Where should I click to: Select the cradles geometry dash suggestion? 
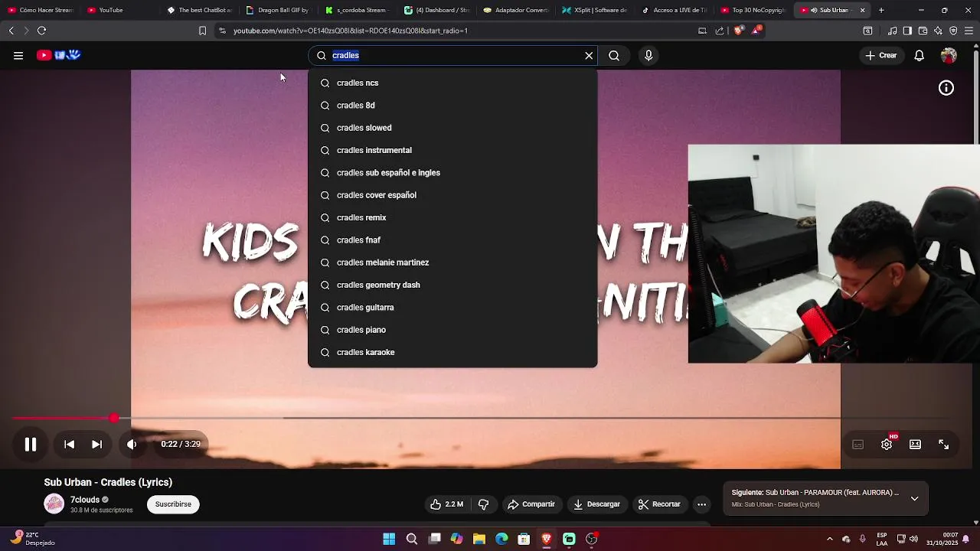452,285
